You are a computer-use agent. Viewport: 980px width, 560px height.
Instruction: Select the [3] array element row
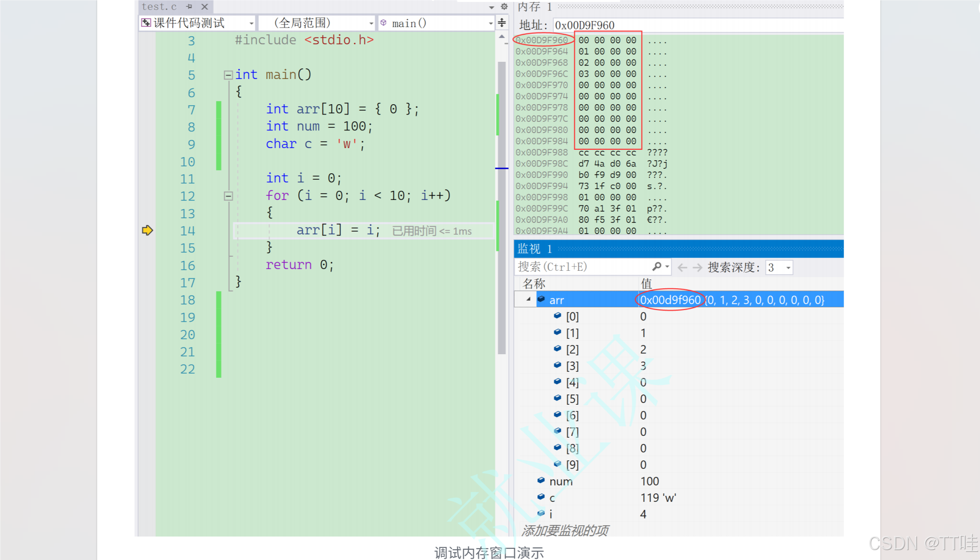pyautogui.click(x=679, y=366)
